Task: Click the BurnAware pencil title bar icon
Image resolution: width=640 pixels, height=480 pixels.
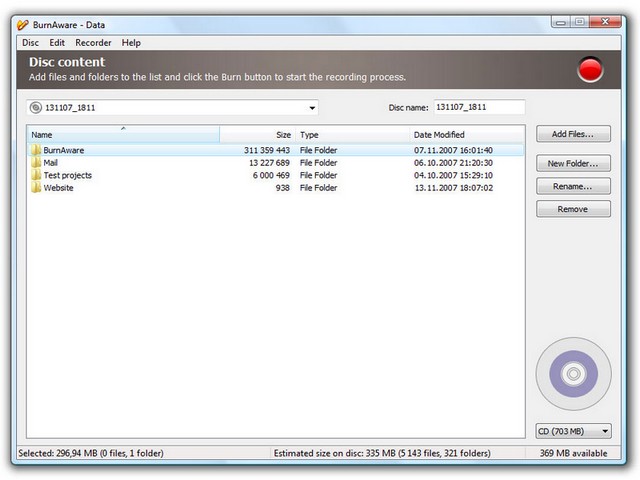Action: pyautogui.click(x=23, y=25)
